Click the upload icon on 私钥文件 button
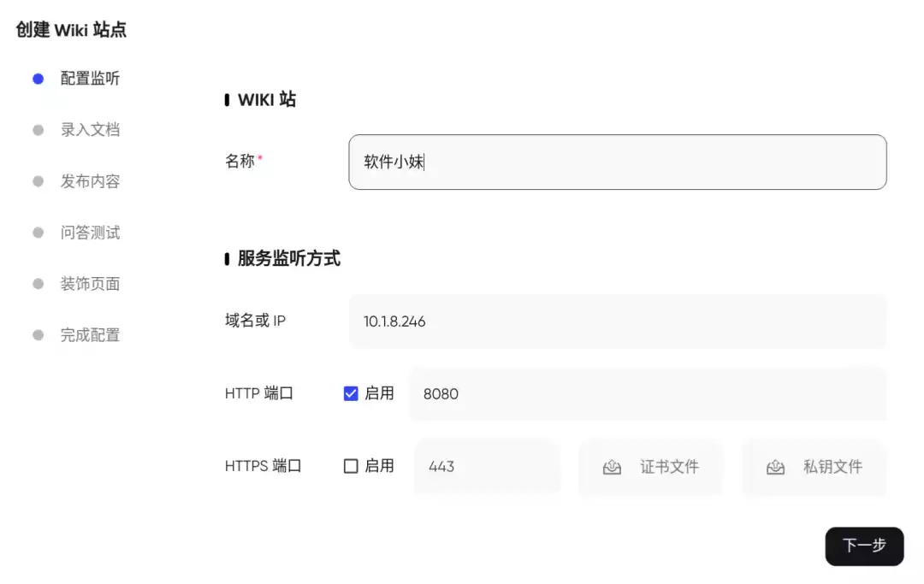 point(775,467)
